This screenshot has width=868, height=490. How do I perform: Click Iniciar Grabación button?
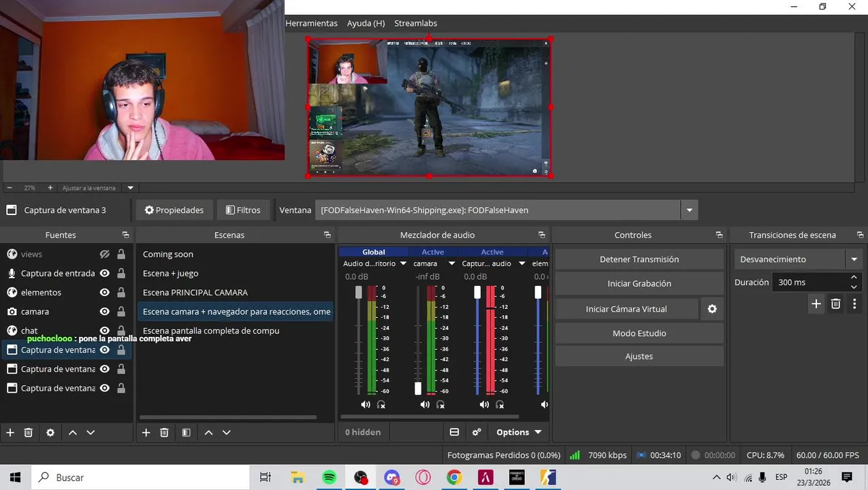coord(639,284)
